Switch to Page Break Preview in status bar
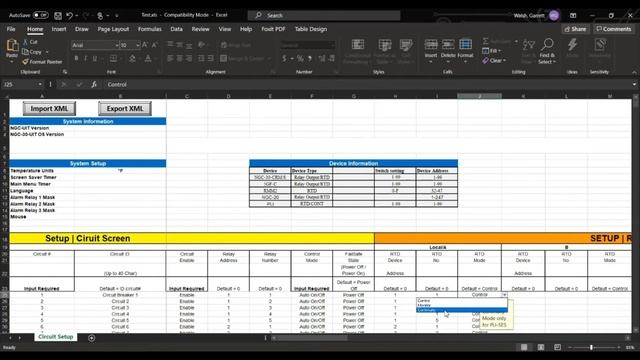The width and height of the screenshot is (640, 360). (558, 347)
